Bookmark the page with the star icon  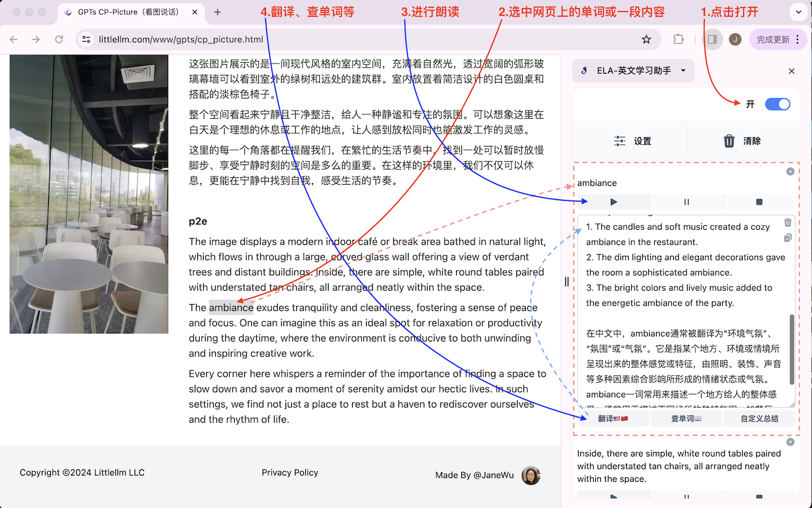click(x=646, y=39)
